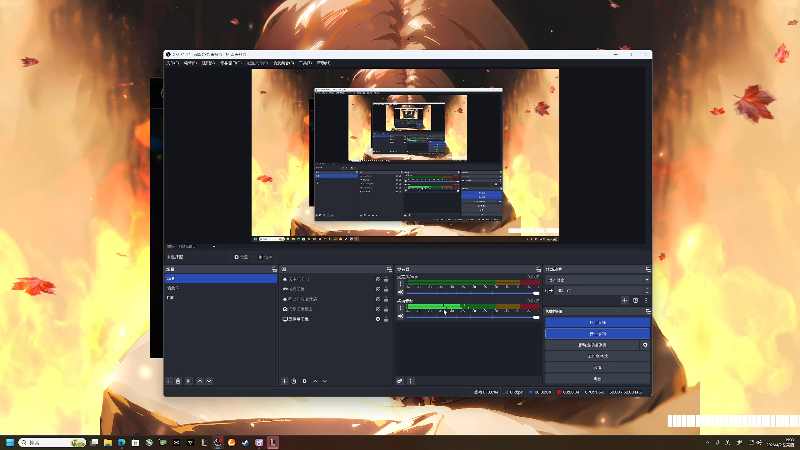Toggle visibility of the first source
Screen dimensions: 800x450
coord(378,279)
